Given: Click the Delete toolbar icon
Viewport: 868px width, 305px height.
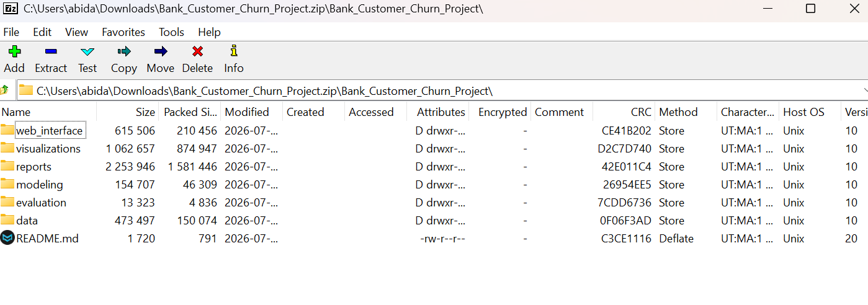Looking at the screenshot, I should click(x=197, y=51).
